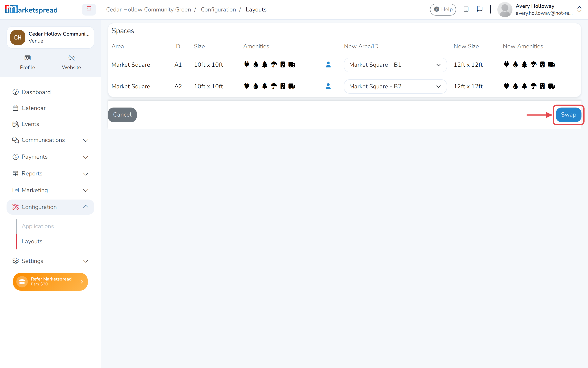The width and height of the screenshot is (588, 368).
Task: Click the umbrella icon in A2 New Amenities
Action: coord(533,86)
